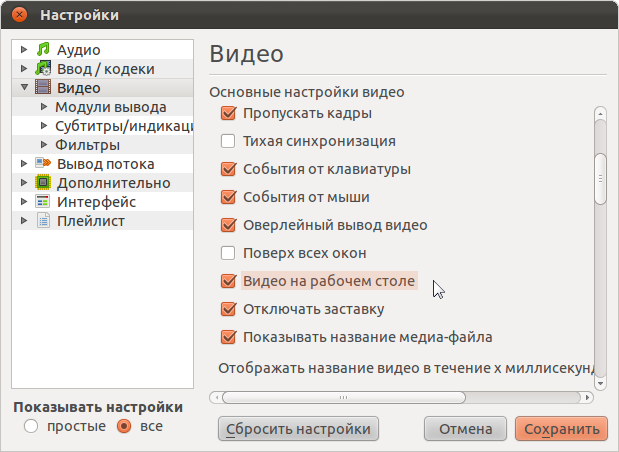
Task: Uncheck События от мыши
Action: click(x=228, y=197)
